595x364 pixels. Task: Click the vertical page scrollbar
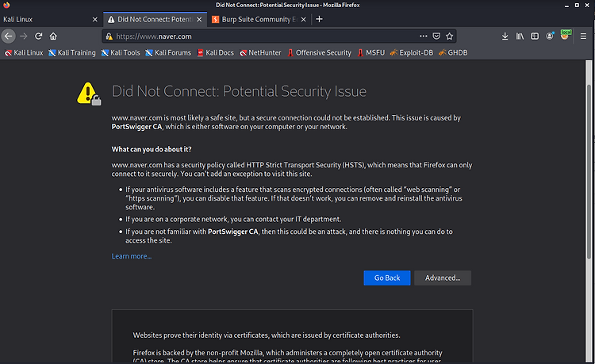[589, 172]
